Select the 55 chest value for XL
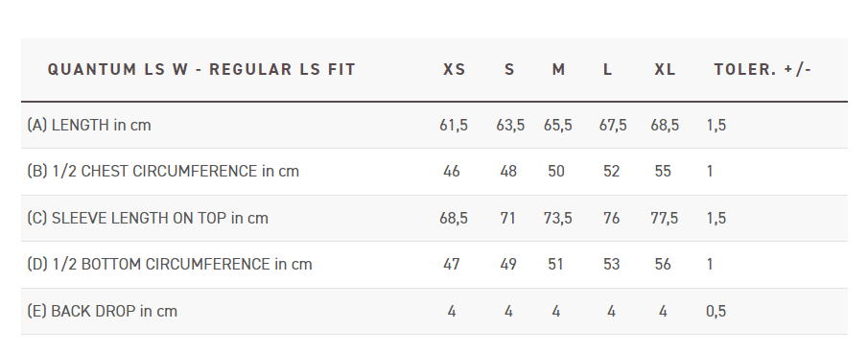Image resolution: width=868 pixels, height=353 pixels. [x=663, y=172]
